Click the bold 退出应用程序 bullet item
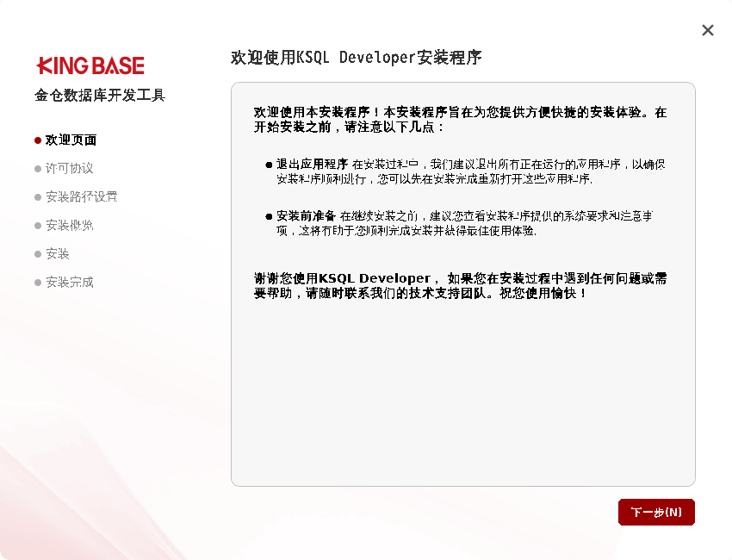This screenshot has width=732, height=560. pyautogui.click(x=312, y=164)
